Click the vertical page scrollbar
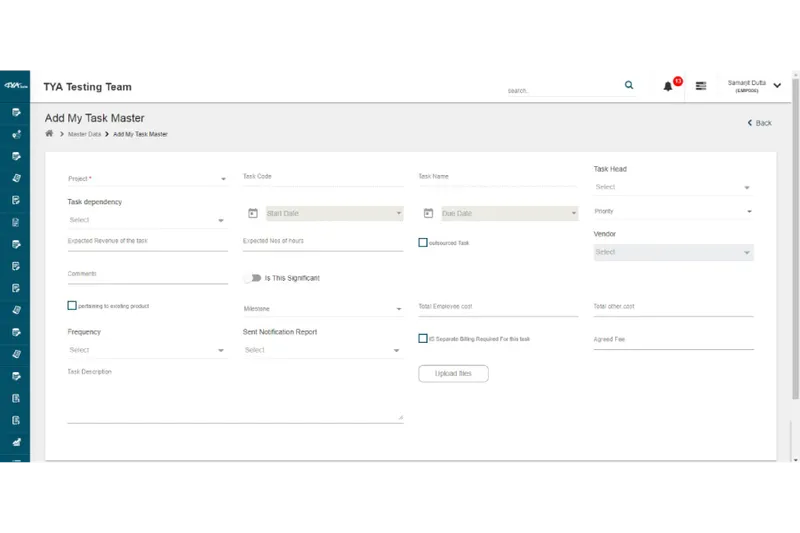This screenshot has height=533, width=800. pos(795,240)
